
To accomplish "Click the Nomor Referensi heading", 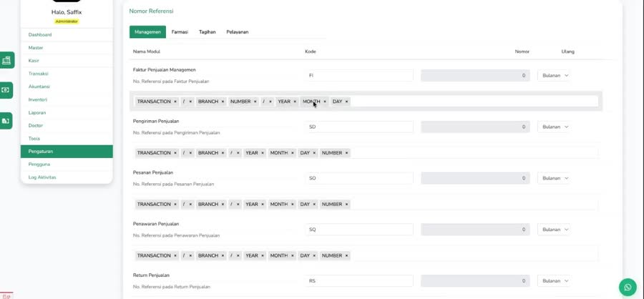I will point(151,11).
